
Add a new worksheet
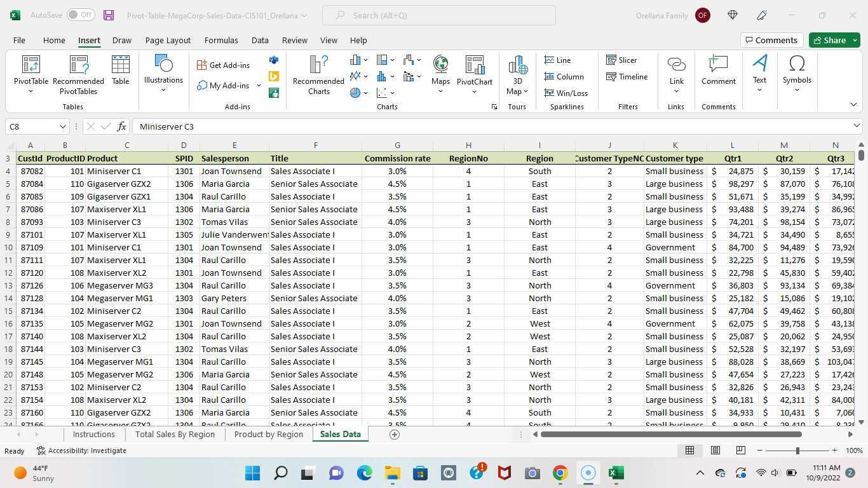tap(395, 434)
